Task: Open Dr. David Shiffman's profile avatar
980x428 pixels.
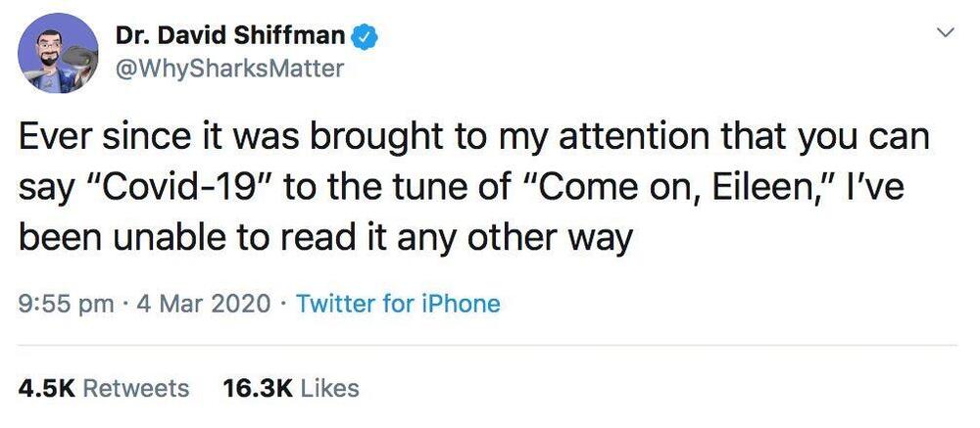Action: 58,53
